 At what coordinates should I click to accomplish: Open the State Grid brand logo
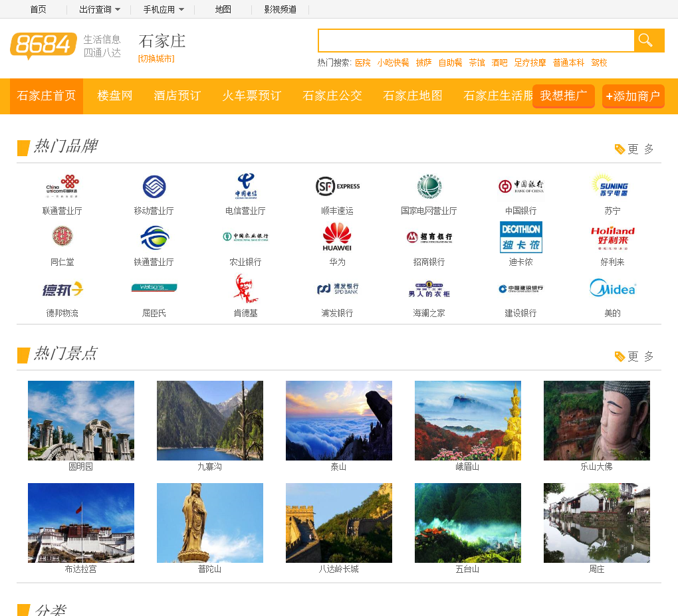pyautogui.click(x=429, y=186)
